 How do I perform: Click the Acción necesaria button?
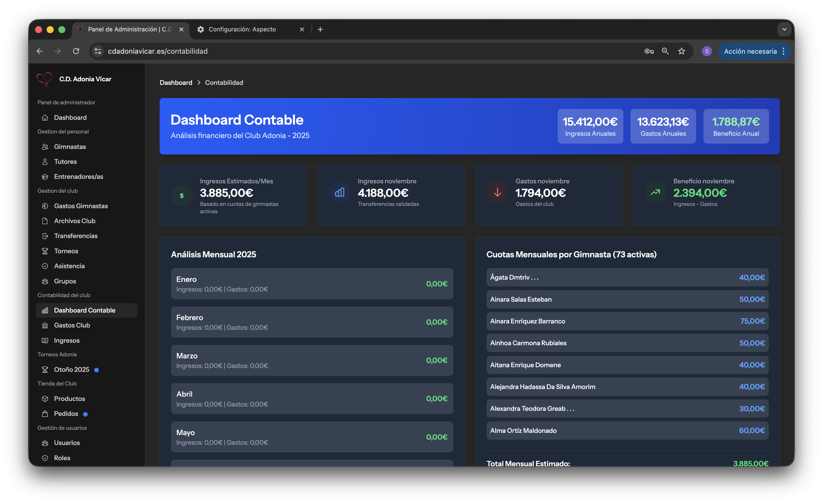(750, 51)
